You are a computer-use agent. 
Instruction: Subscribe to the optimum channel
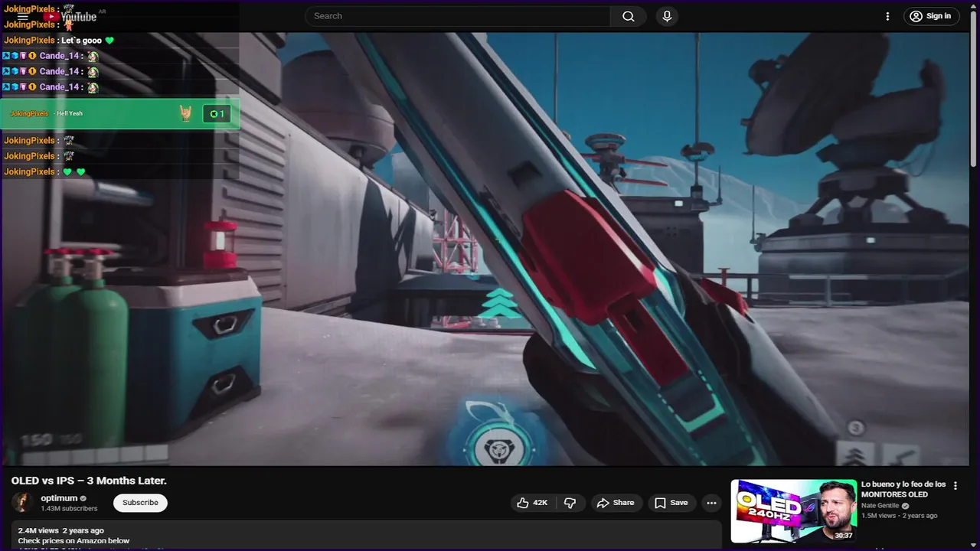(140, 503)
